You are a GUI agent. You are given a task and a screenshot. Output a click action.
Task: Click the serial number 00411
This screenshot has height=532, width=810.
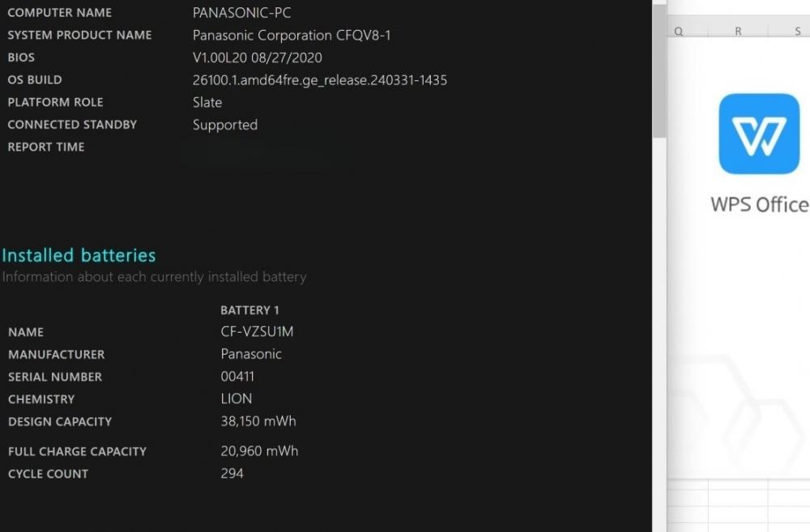(x=237, y=377)
